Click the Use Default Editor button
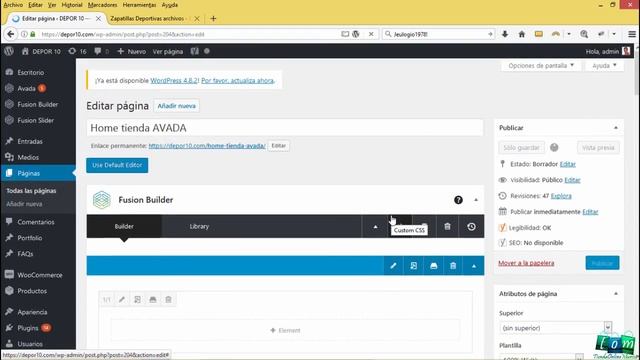Viewport: 640px width, 360px height. pyautogui.click(x=117, y=165)
